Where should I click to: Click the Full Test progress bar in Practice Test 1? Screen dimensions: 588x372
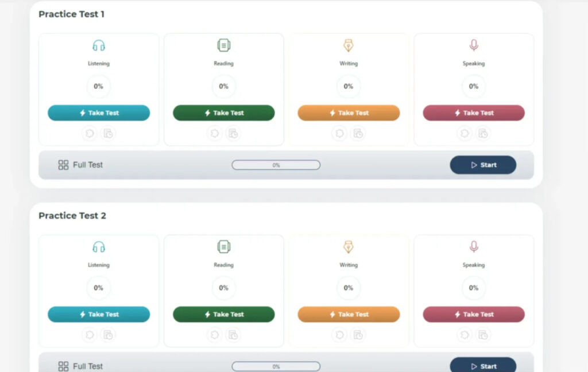[x=276, y=165]
